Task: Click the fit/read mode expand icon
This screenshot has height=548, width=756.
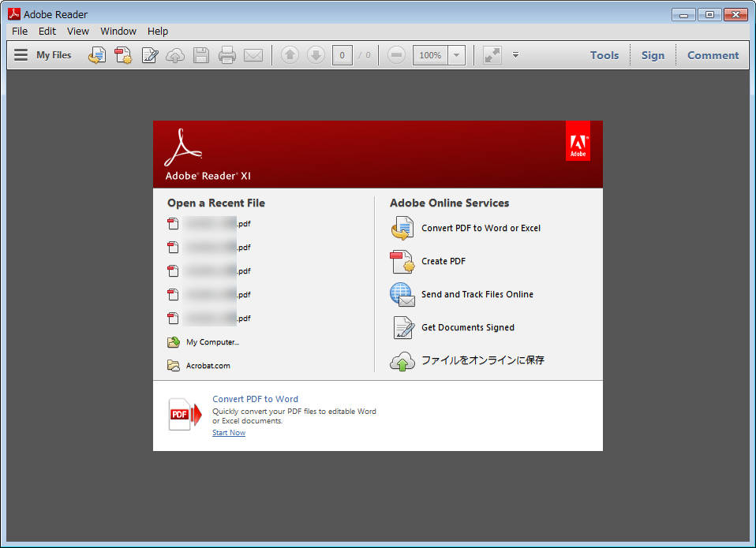Action: pyautogui.click(x=492, y=55)
